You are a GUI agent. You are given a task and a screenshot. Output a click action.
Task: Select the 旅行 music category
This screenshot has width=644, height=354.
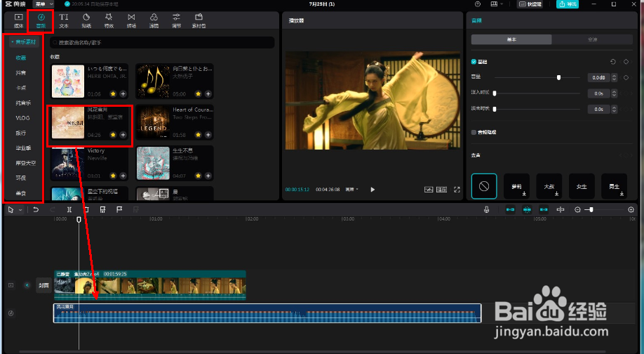[21, 133]
